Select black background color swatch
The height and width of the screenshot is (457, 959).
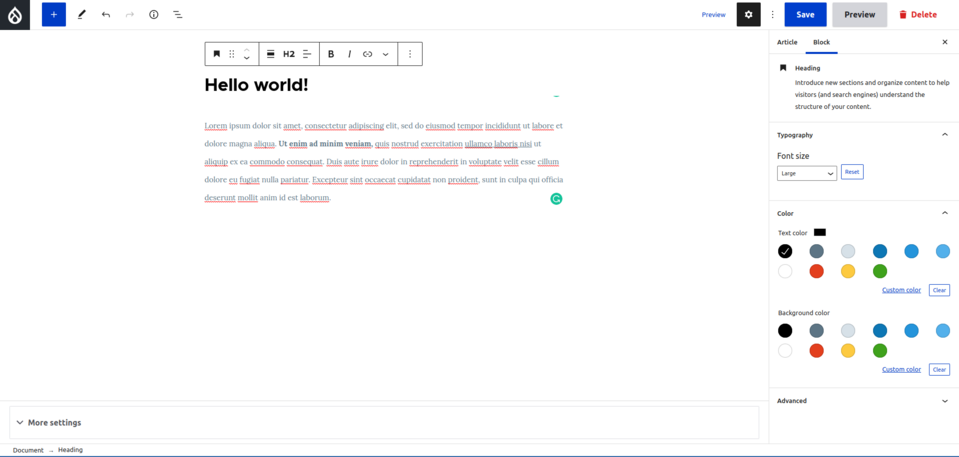click(x=785, y=331)
